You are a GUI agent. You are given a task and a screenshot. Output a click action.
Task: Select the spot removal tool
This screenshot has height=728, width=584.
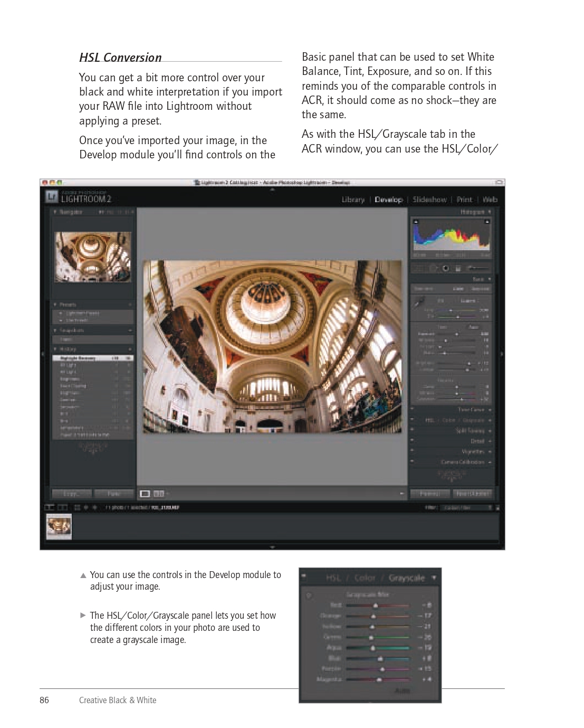point(434,268)
